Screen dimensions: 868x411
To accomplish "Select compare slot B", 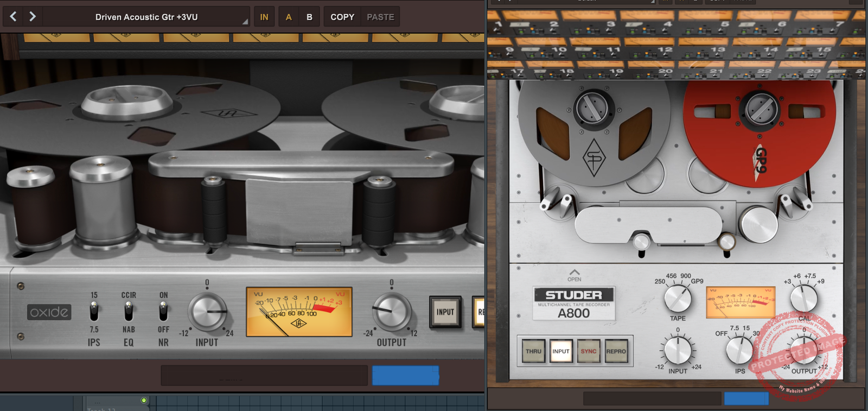I will [309, 17].
